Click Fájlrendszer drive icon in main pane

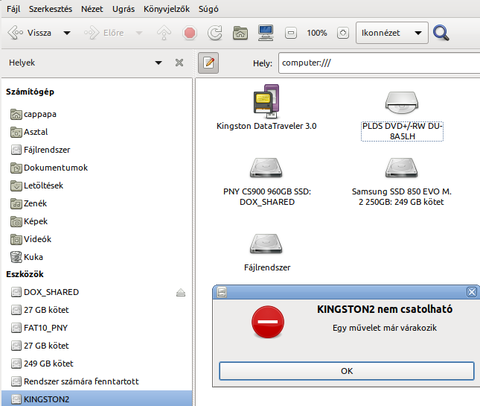tap(266, 244)
